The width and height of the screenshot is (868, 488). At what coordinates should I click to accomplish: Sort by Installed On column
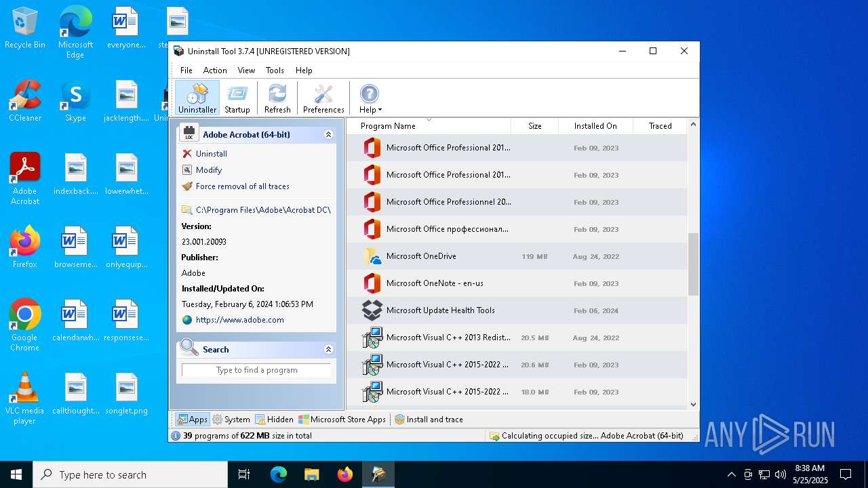[595, 126]
